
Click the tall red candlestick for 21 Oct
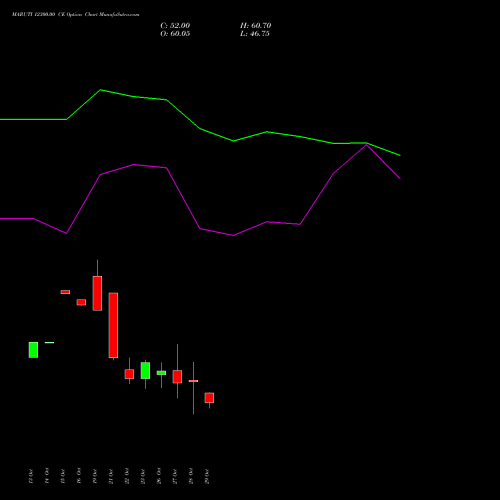click(x=113, y=325)
